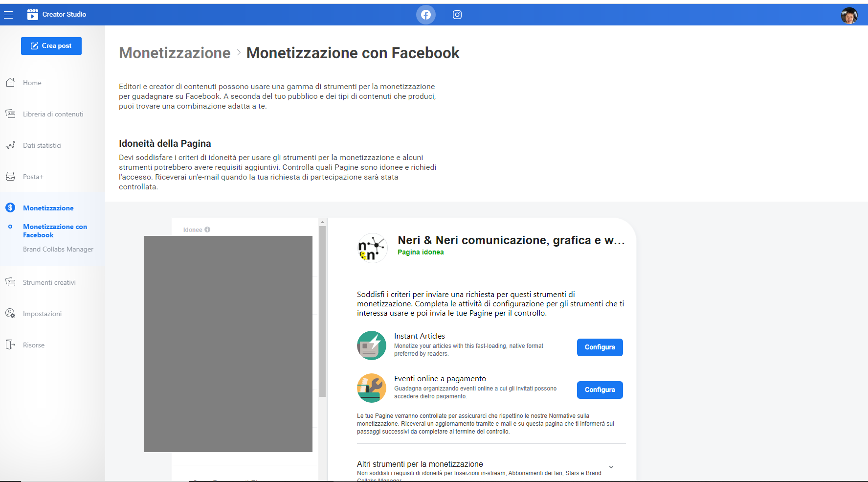
Task: Click the Strumenti creativi icon
Action: [x=10, y=282]
